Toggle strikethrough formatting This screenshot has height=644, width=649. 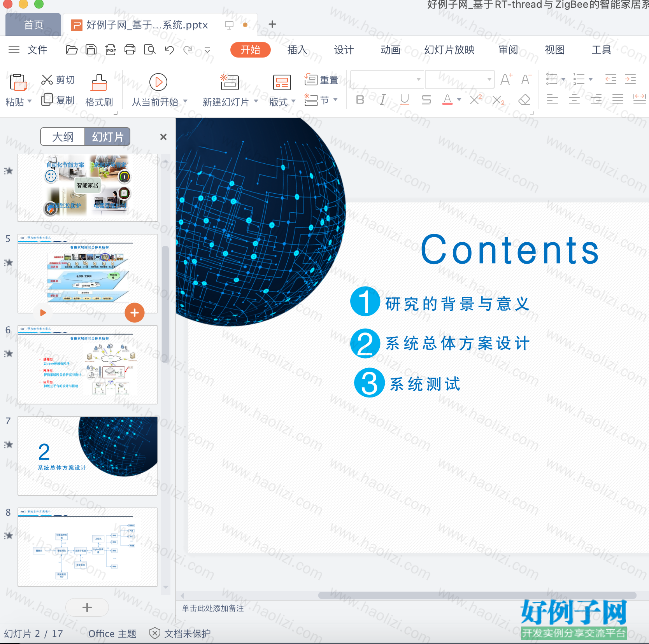426,100
